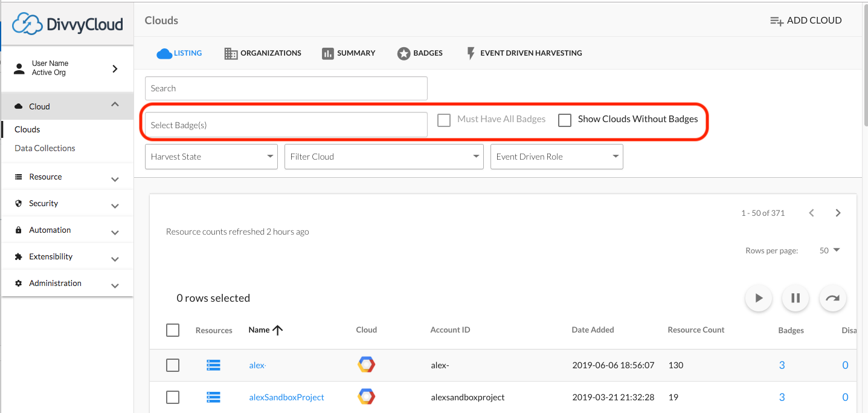Select all rows header checkbox
Screen dimensions: 868x413
click(x=173, y=330)
